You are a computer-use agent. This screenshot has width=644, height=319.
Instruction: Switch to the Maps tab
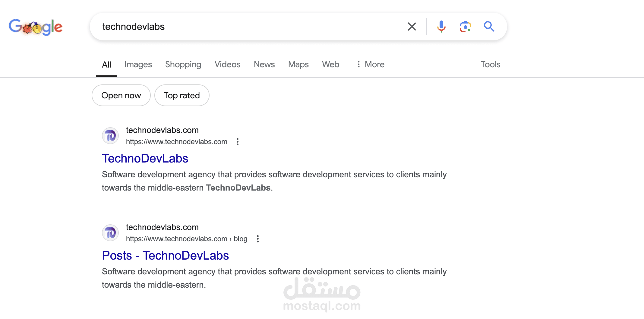(298, 64)
